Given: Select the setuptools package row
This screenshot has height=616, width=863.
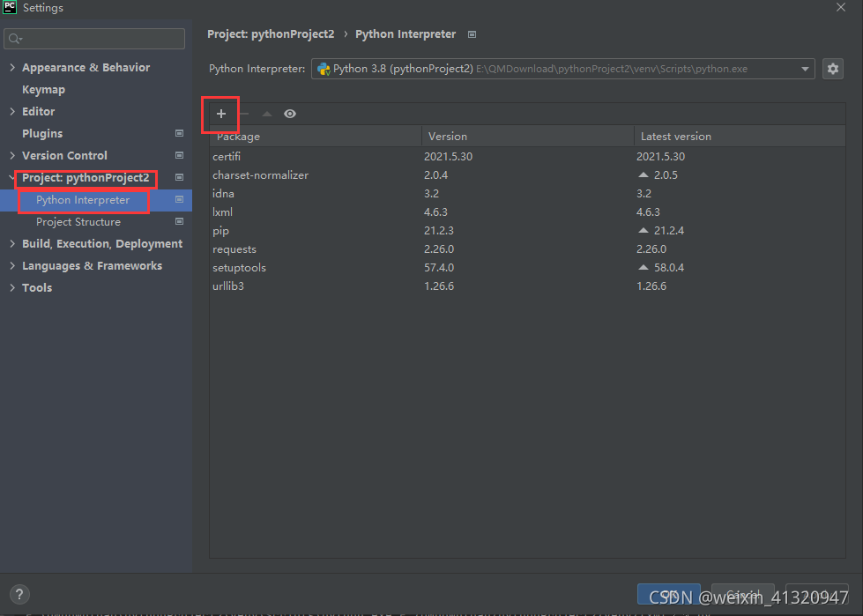Looking at the screenshot, I should point(527,268).
